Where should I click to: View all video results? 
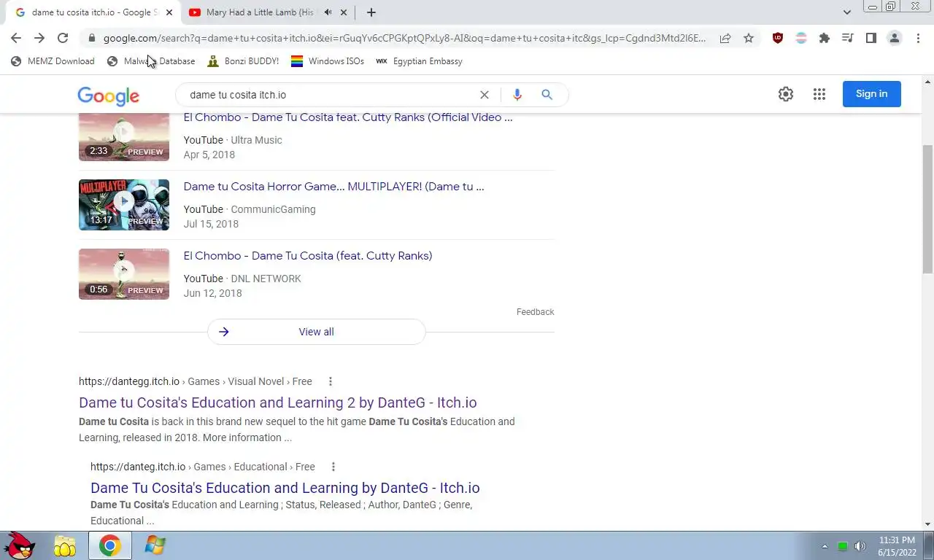[317, 332]
